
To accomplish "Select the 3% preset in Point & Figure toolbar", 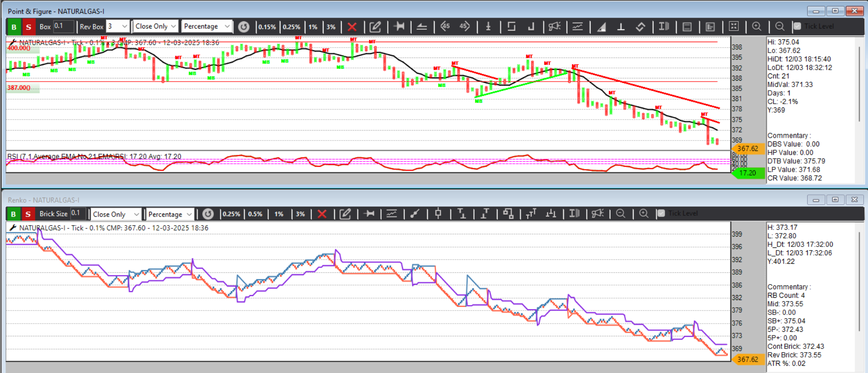I will click(331, 27).
